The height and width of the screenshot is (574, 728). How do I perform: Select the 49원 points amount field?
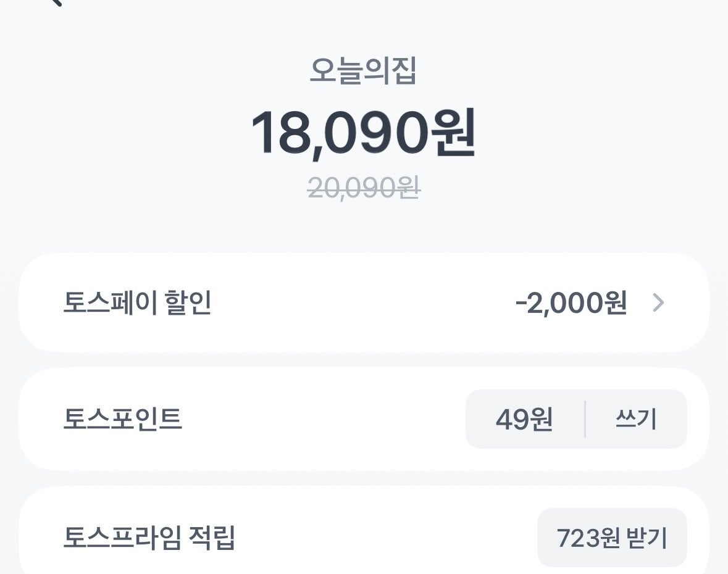(524, 419)
